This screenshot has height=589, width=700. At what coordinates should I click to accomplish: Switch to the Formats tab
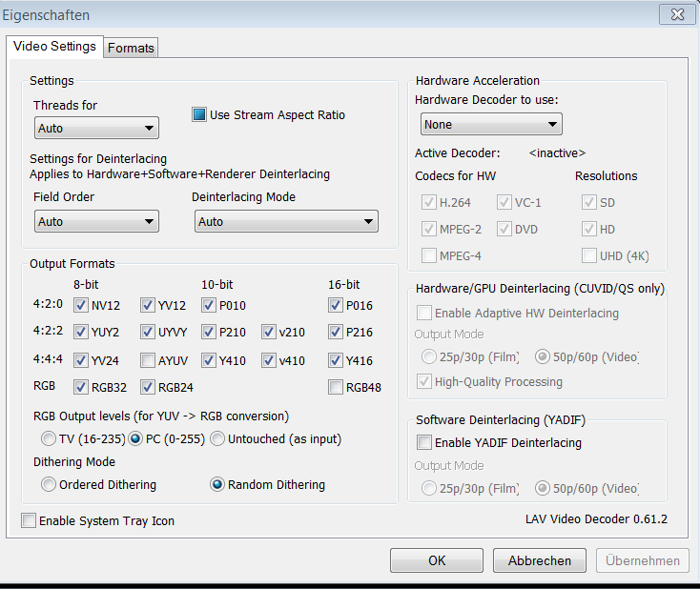point(131,48)
